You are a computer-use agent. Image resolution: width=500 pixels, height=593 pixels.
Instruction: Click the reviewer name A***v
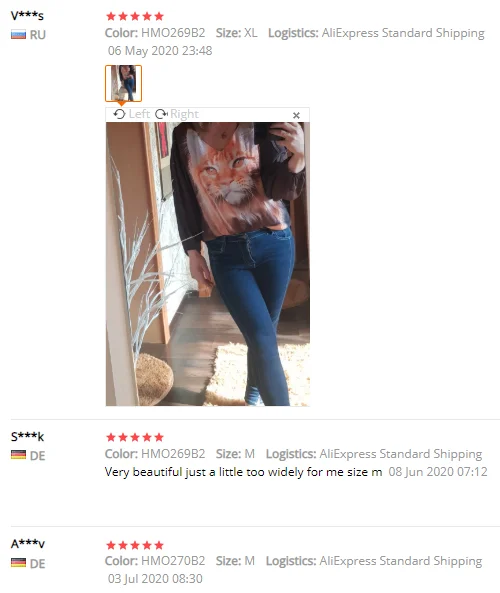coord(28,544)
